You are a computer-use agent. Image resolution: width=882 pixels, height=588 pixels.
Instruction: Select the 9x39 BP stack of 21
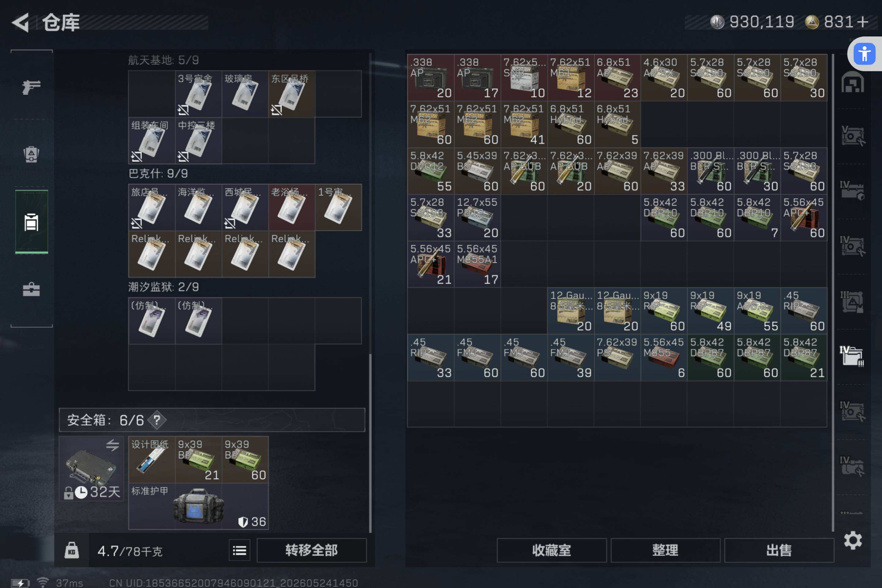pyautogui.click(x=198, y=459)
